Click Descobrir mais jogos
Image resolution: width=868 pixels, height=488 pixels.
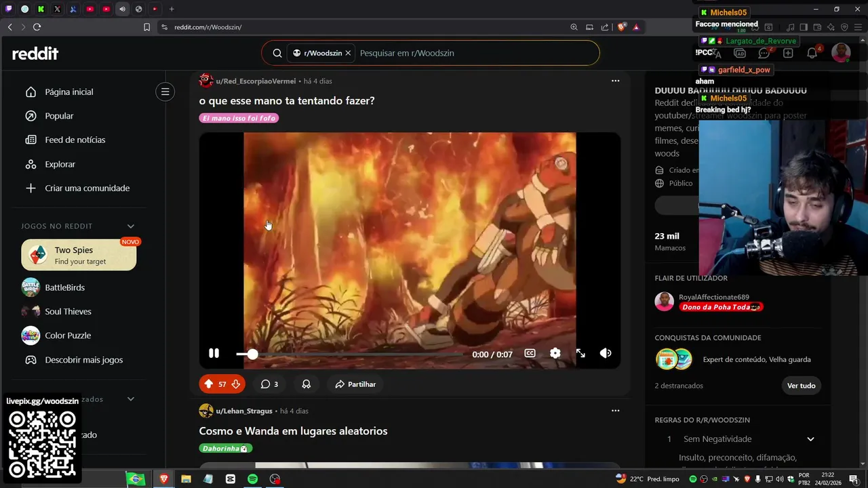click(x=83, y=360)
